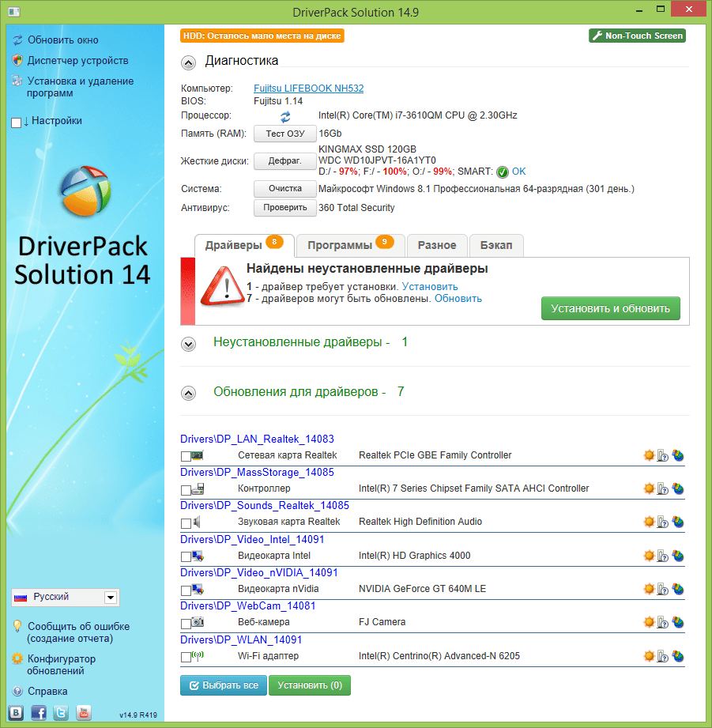Expand the Неустановленные драйверы section
Viewport: 712px width, 728px height.
[188, 344]
